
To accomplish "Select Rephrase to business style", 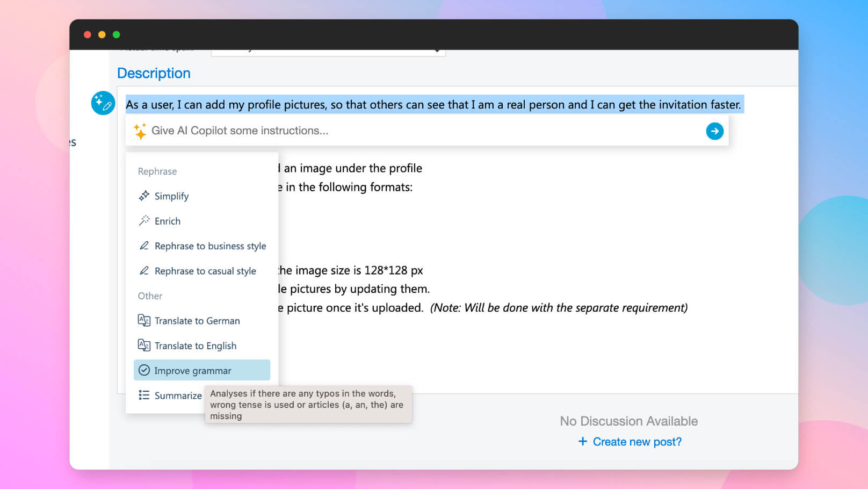I will tap(210, 246).
